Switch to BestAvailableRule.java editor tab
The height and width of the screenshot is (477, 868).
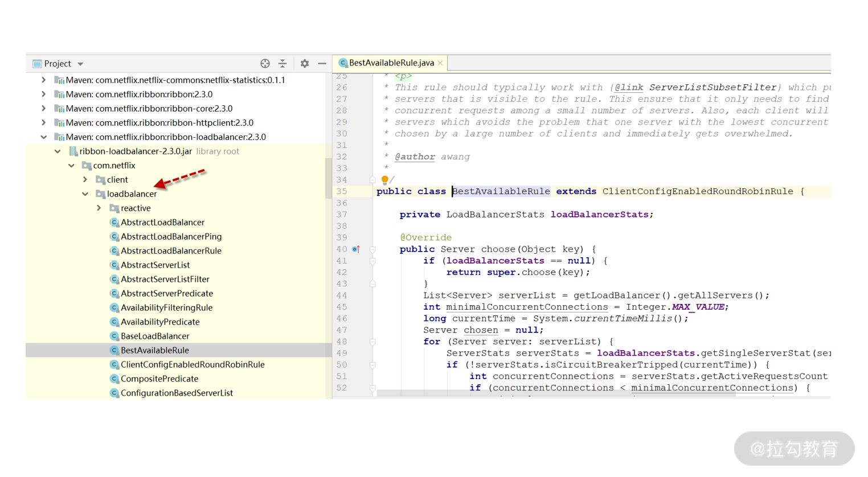pyautogui.click(x=391, y=63)
